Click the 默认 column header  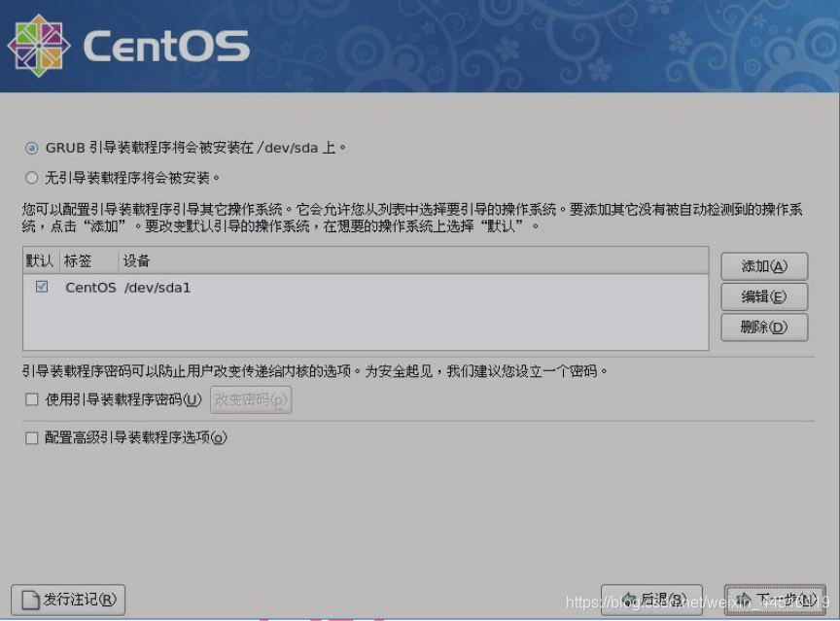coord(40,260)
